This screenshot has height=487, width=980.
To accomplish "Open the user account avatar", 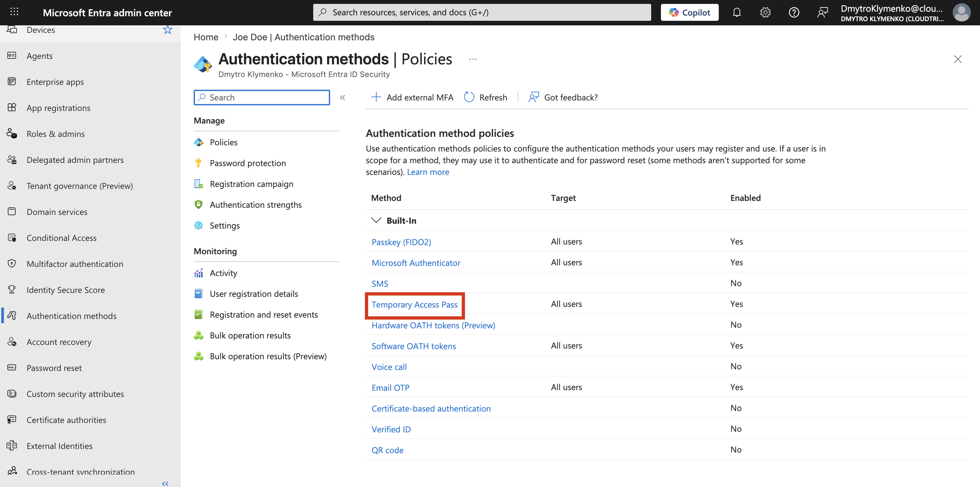I will 961,12.
